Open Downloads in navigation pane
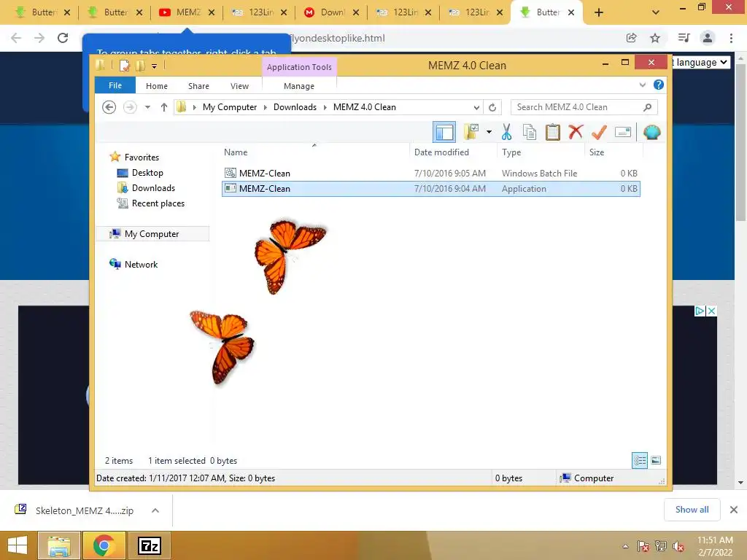Image resolution: width=747 pixels, height=560 pixels. (153, 187)
